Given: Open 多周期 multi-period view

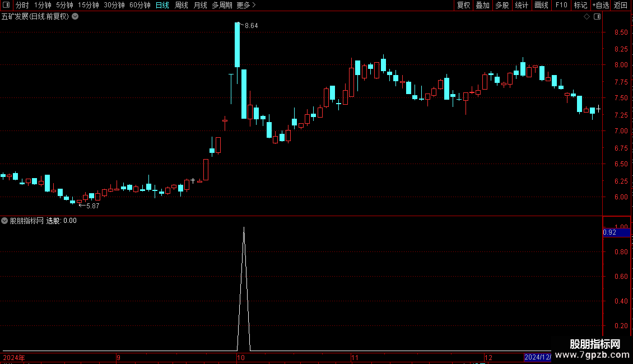Looking at the screenshot, I should click(222, 5).
